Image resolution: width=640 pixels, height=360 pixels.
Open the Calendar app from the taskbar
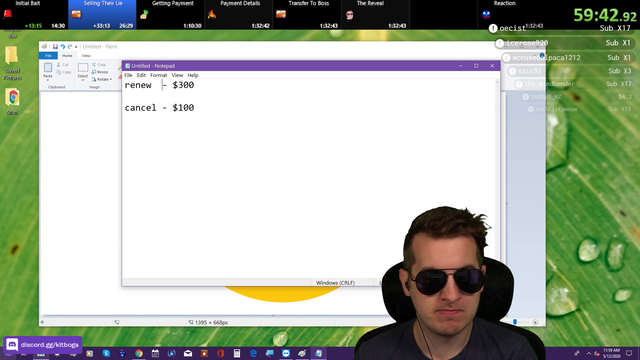click(155, 353)
